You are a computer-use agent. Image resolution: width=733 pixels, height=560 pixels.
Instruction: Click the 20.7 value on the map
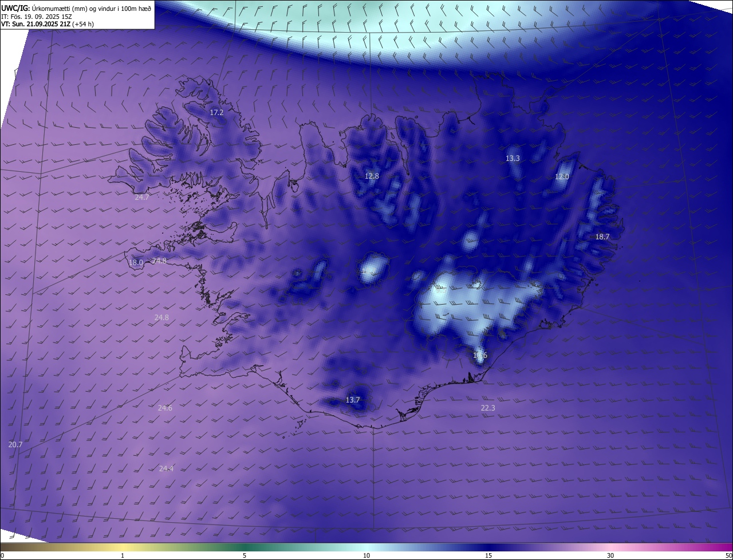15,445
